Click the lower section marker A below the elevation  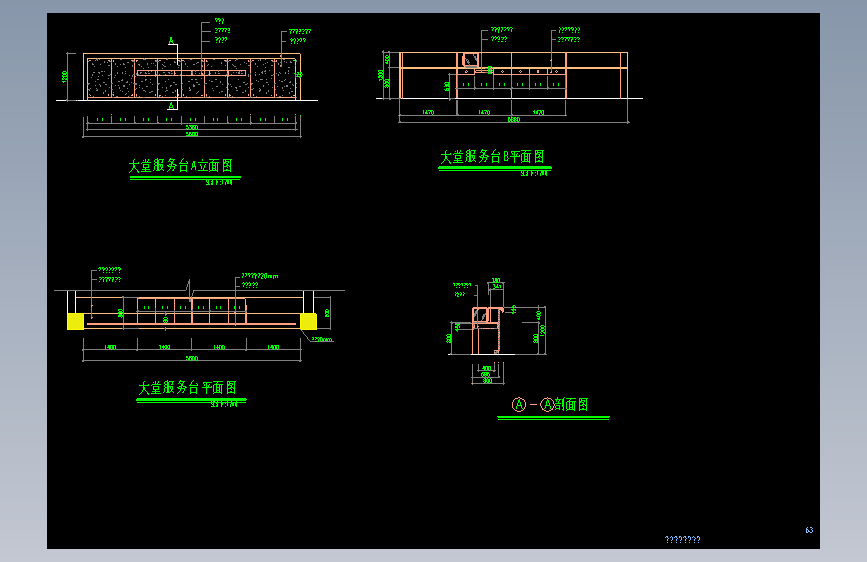[x=171, y=105]
